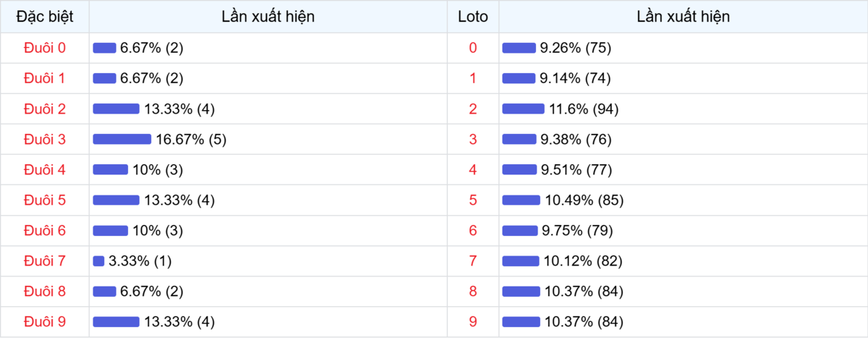Image resolution: width=868 pixels, height=338 pixels.
Task: Click the "9.14% (74)" value
Action: point(576,78)
